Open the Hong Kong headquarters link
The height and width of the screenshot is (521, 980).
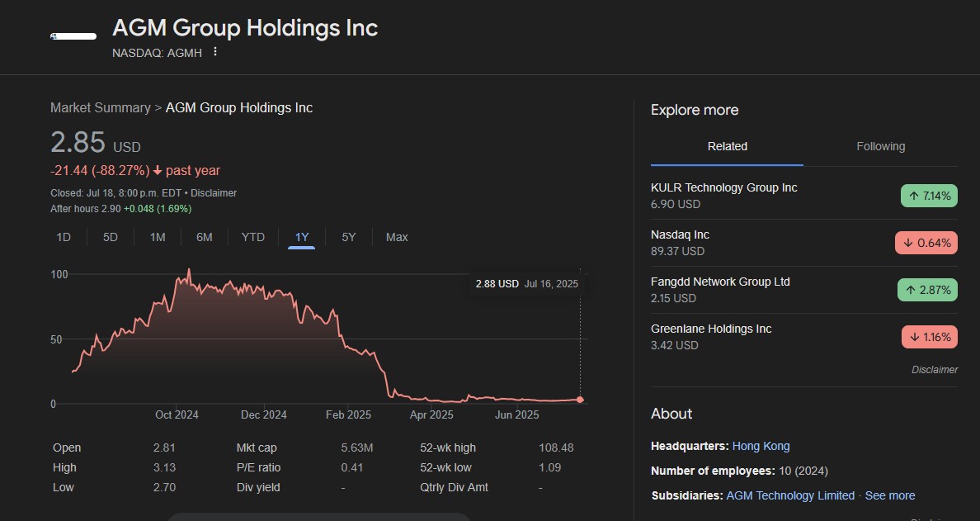point(761,446)
